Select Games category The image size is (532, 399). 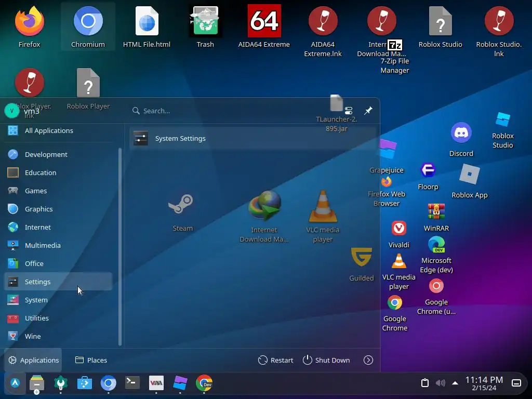58,191
